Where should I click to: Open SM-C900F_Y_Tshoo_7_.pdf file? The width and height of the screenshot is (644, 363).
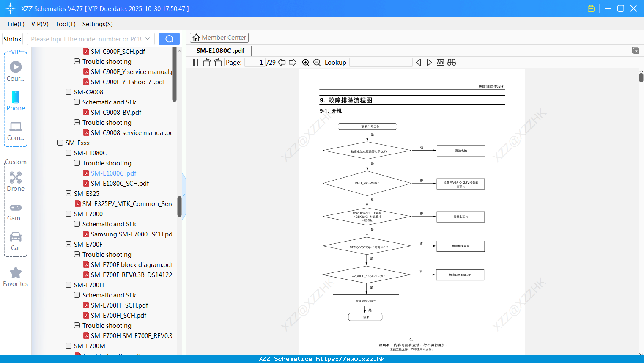point(124,82)
